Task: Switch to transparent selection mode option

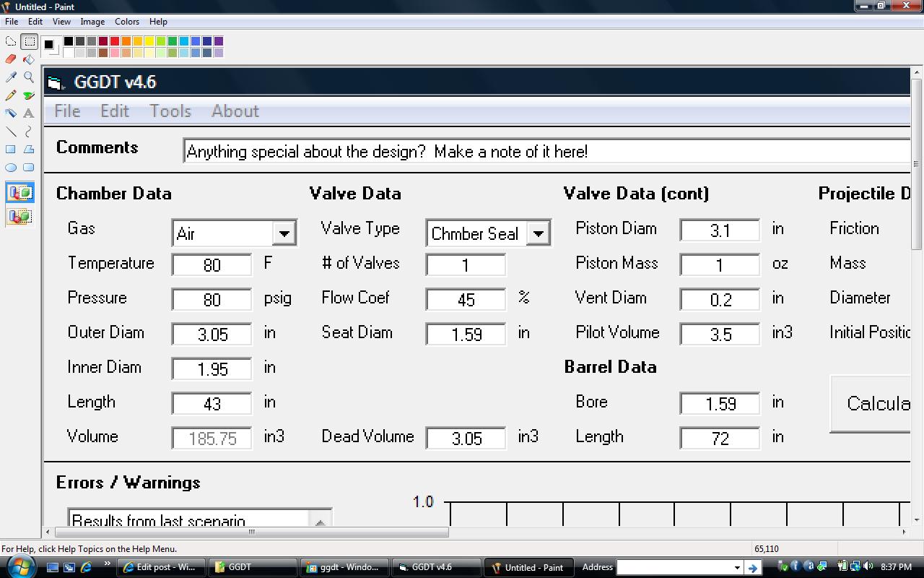Action: [x=19, y=216]
